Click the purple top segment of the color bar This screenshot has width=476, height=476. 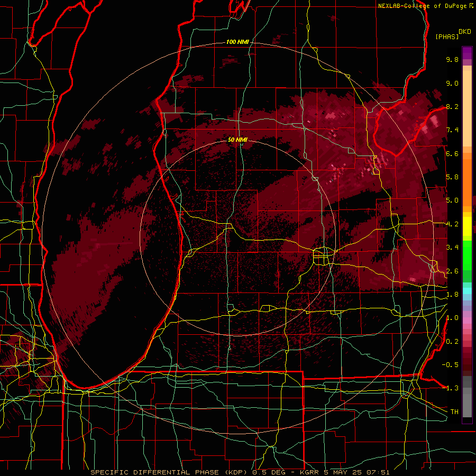(x=467, y=53)
